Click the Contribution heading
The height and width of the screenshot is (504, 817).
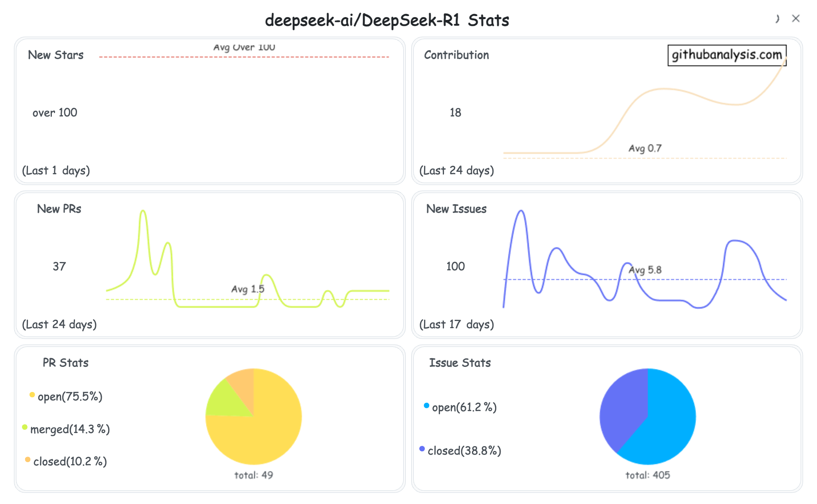pos(456,55)
